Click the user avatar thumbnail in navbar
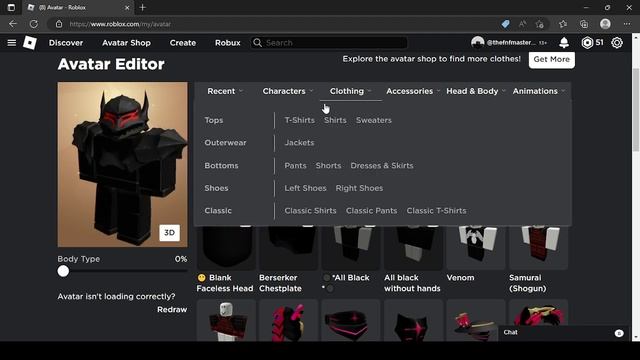The height and width of the screenshot is (360, 640). point(477,42)
